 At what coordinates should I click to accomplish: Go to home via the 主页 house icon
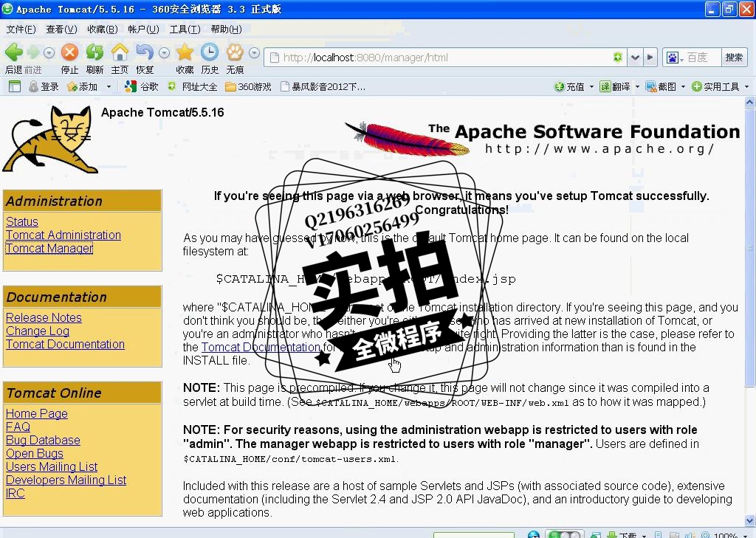[120, 52]
